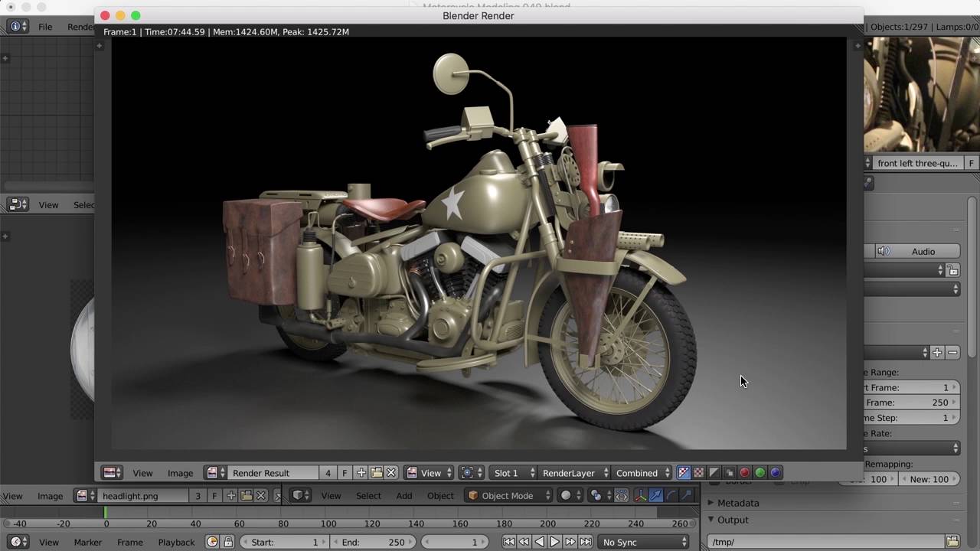The width and height of the screenshot is (980, 551).
Task: Browse images next to Render Result
Action: [215, 473]
